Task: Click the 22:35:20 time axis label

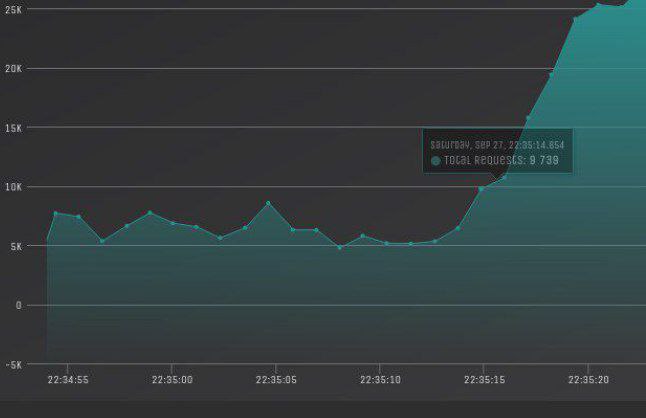Action: pyautogui.click(x=588, y=380)
